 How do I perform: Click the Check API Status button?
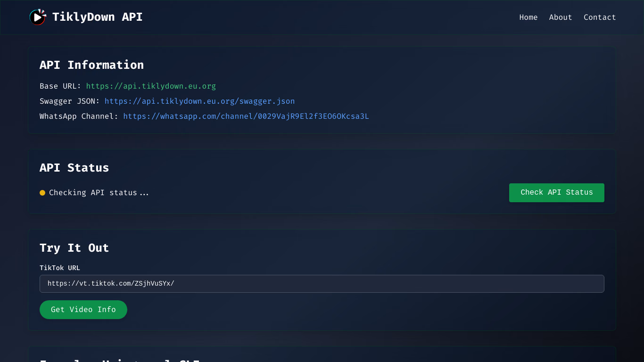[557, 193]
